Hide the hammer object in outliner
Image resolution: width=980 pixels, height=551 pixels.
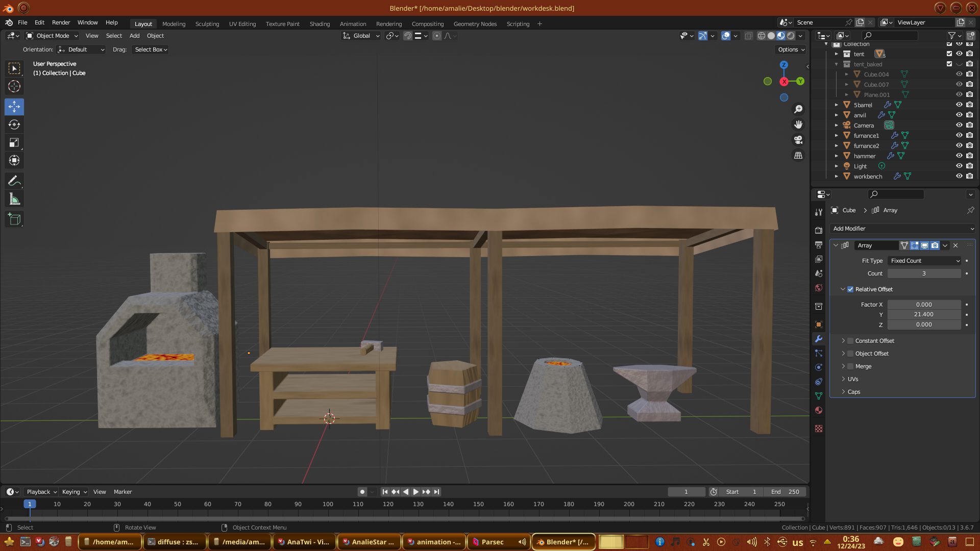[959, 156]
